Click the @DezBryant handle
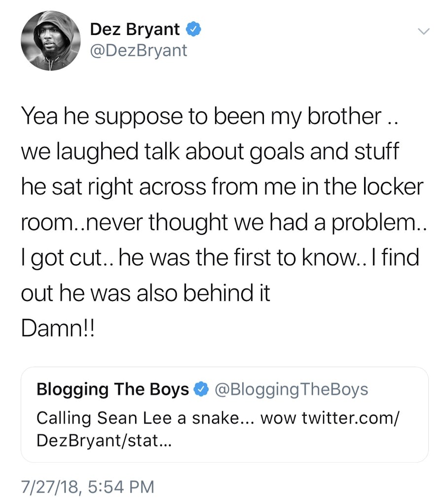Image resolution: width=444 pixels, height=504 pixels. coord(138,50)
